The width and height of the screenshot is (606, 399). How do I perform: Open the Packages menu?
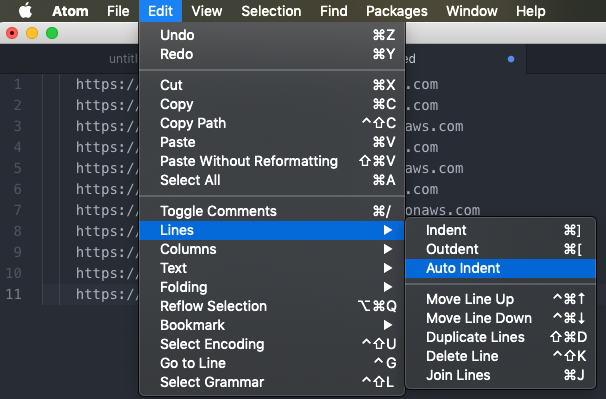click(397, 11)
